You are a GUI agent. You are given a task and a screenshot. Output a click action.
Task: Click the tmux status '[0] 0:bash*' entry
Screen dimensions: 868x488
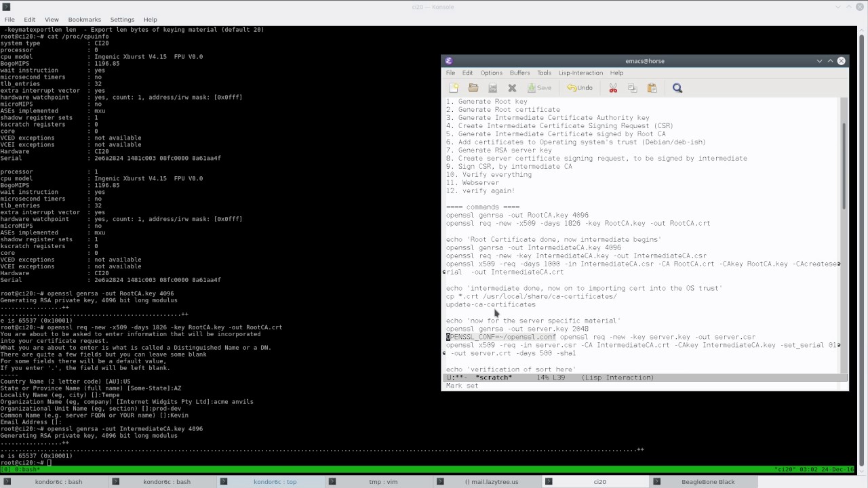pos(20,470)
